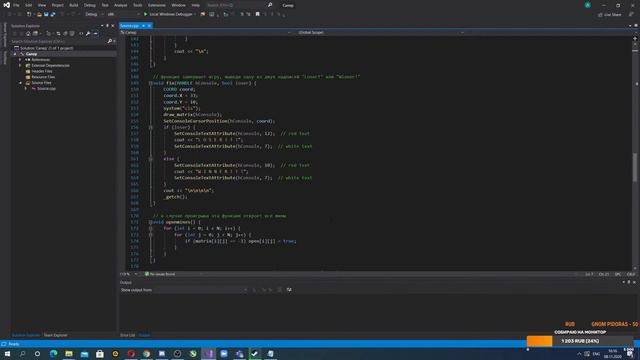Select the Output tab

click(144, 335)
